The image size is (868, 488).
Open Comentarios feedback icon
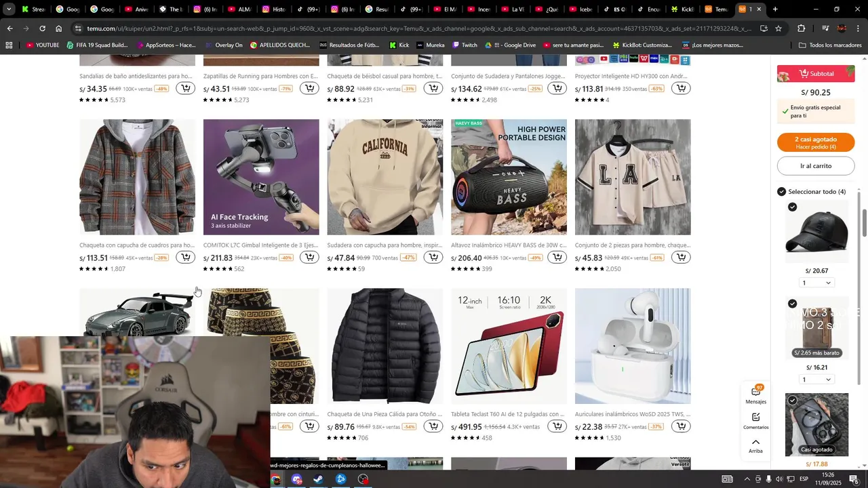(755, 421)
